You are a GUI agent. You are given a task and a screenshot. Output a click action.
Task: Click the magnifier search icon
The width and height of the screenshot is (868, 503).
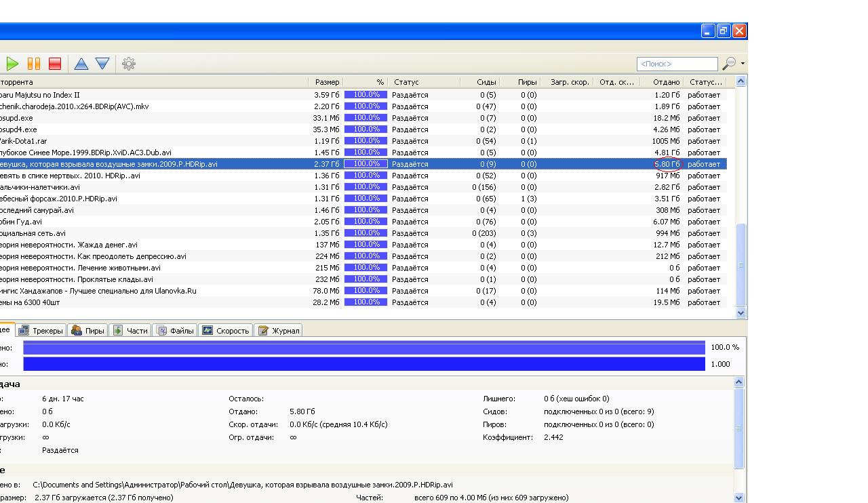click(729, 64)
